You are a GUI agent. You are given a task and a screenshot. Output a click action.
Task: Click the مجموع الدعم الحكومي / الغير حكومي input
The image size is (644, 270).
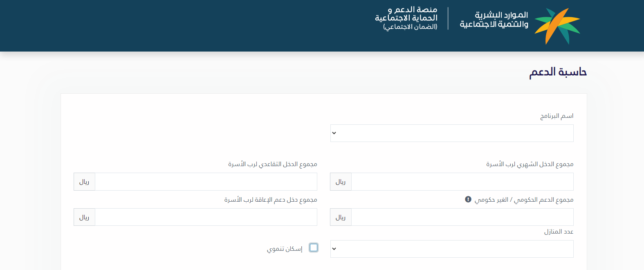(462, 217)
